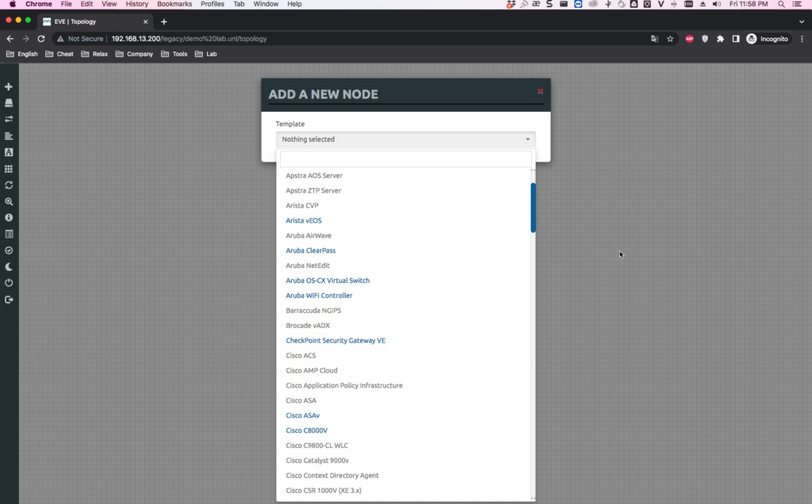The width and height of the screenshot is (812, 504).
Task: Open a new tab with plus button
Action: click(163, 21)
